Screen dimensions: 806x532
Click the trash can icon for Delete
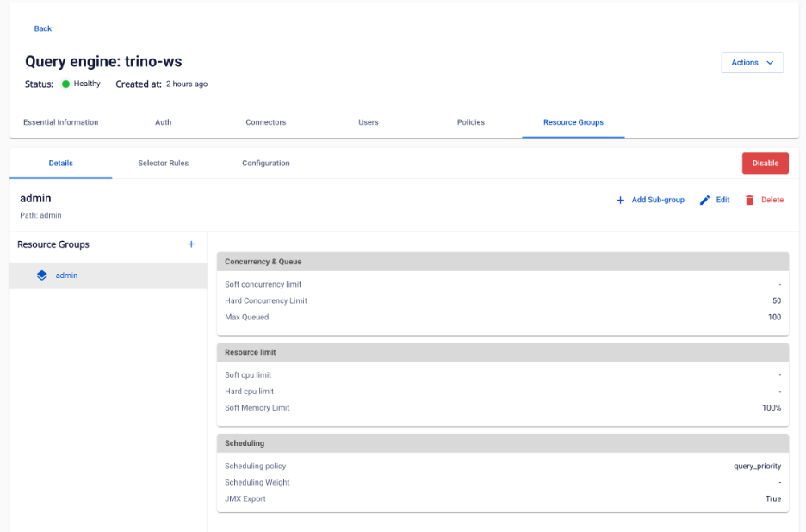tap(749, 200)
